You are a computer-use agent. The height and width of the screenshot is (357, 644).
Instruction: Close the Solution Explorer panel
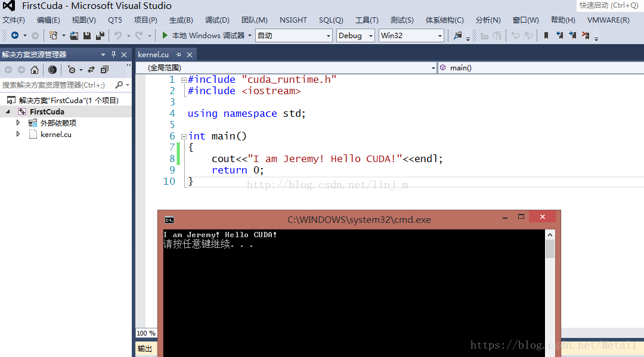coord(124,55)
